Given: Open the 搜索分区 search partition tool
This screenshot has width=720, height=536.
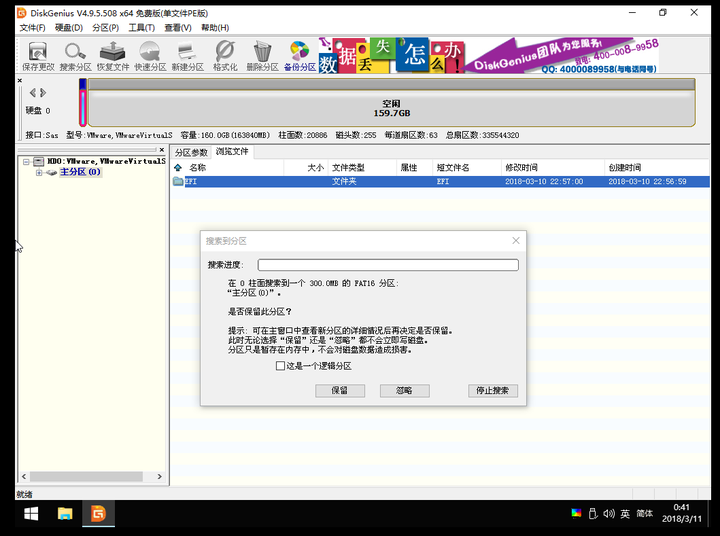Looking at the screenshot, I should 75,56.
